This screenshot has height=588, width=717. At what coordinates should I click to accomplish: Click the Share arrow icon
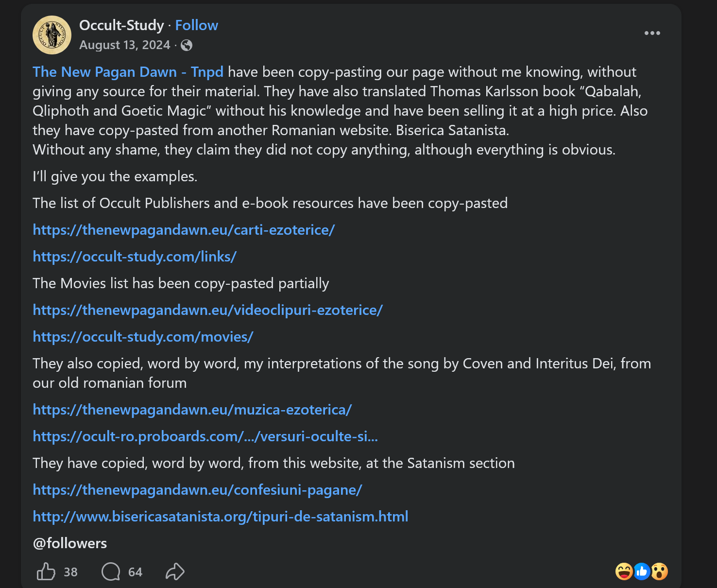[x=175, y=571]
